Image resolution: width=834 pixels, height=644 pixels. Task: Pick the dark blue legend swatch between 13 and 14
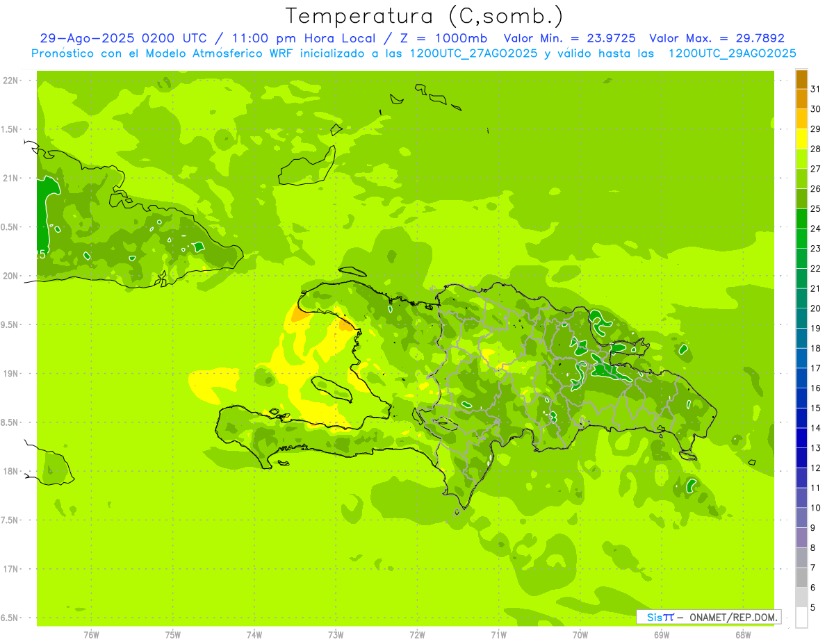coord(801,438)
